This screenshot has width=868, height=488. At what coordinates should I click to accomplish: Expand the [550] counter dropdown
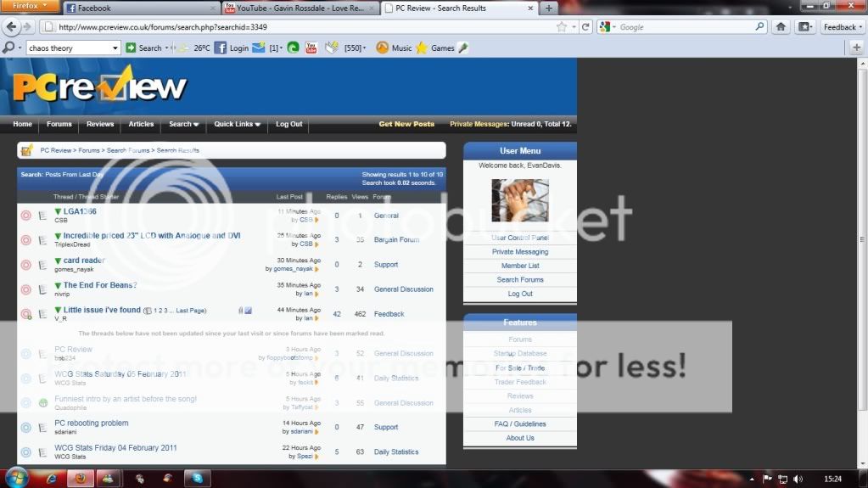[364, 48]
